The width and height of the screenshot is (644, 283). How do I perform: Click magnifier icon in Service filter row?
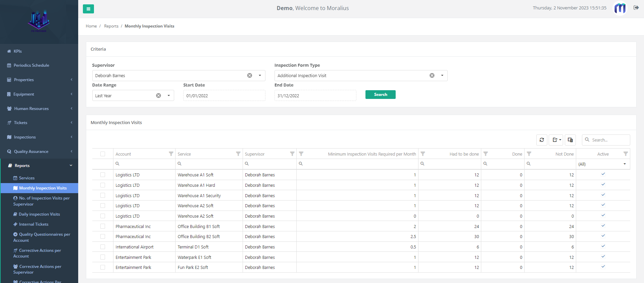click(x=180, y=164)
